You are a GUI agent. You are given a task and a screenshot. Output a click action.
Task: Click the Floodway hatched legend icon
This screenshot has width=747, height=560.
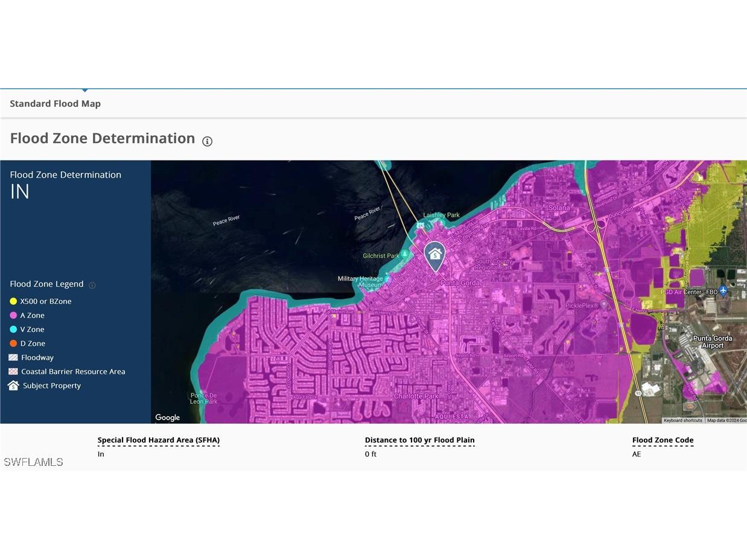tap(13, 357)
